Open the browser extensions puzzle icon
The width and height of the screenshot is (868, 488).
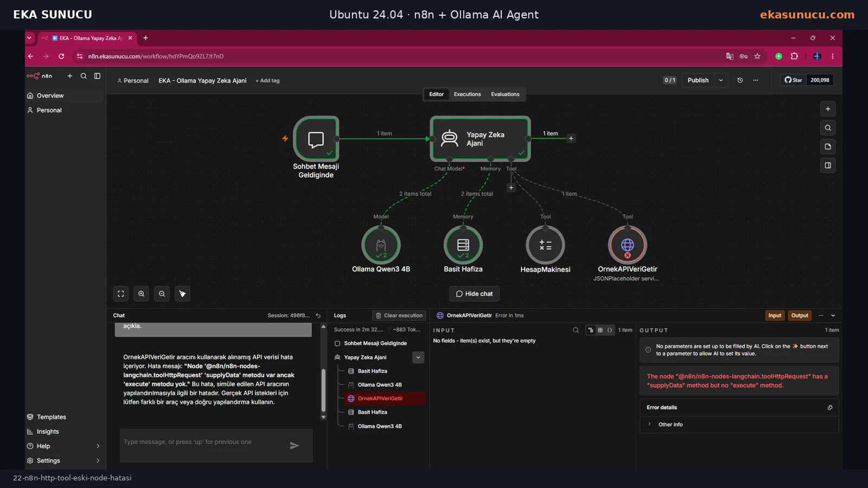click(x=794, y=56)
